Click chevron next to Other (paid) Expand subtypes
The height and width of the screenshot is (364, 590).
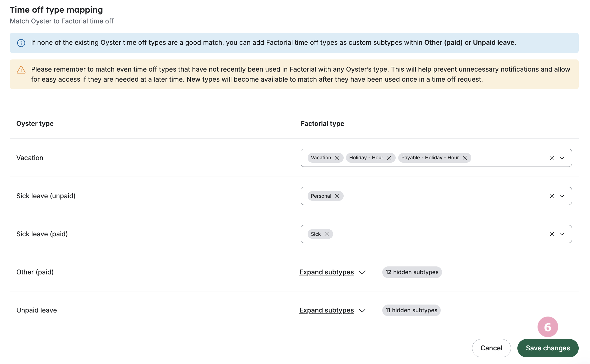tap(362, 272)
